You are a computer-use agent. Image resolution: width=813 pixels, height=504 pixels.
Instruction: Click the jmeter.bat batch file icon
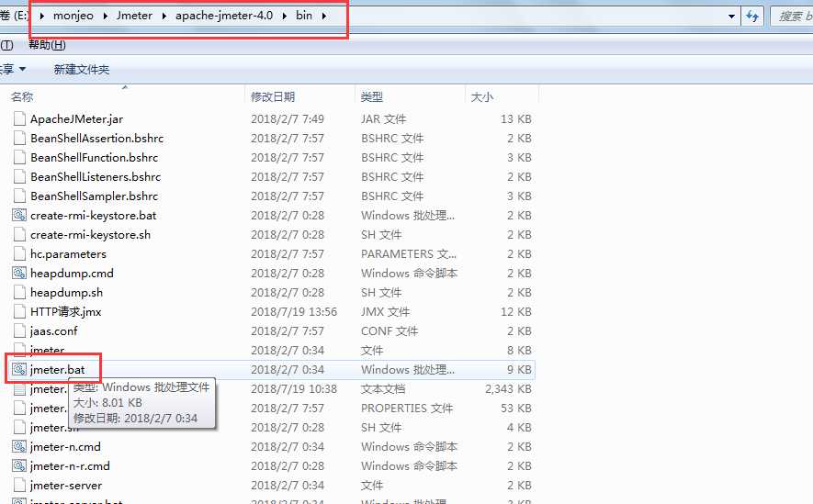click(19, 369)
